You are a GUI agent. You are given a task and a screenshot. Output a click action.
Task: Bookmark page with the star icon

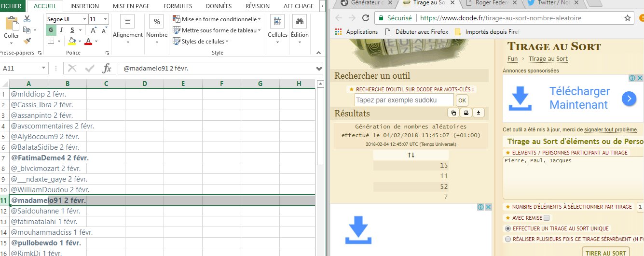[x=627, y=18]
